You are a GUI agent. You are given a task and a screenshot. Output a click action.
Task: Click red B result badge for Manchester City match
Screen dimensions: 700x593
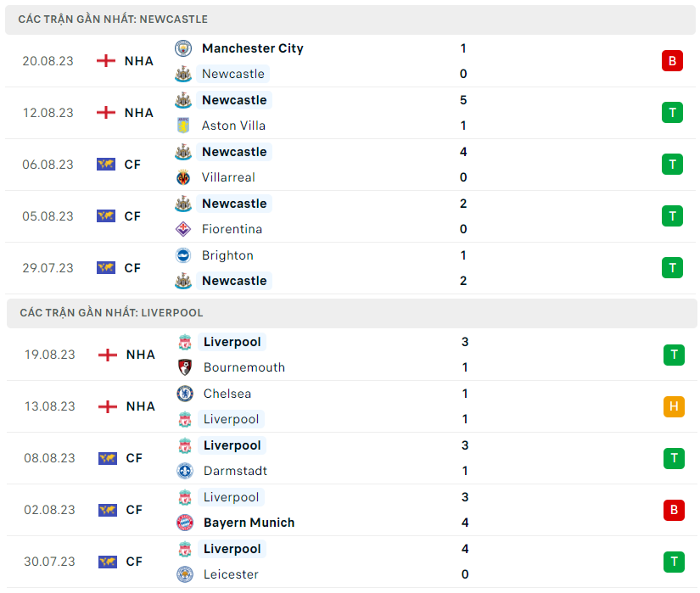[672, 61]
